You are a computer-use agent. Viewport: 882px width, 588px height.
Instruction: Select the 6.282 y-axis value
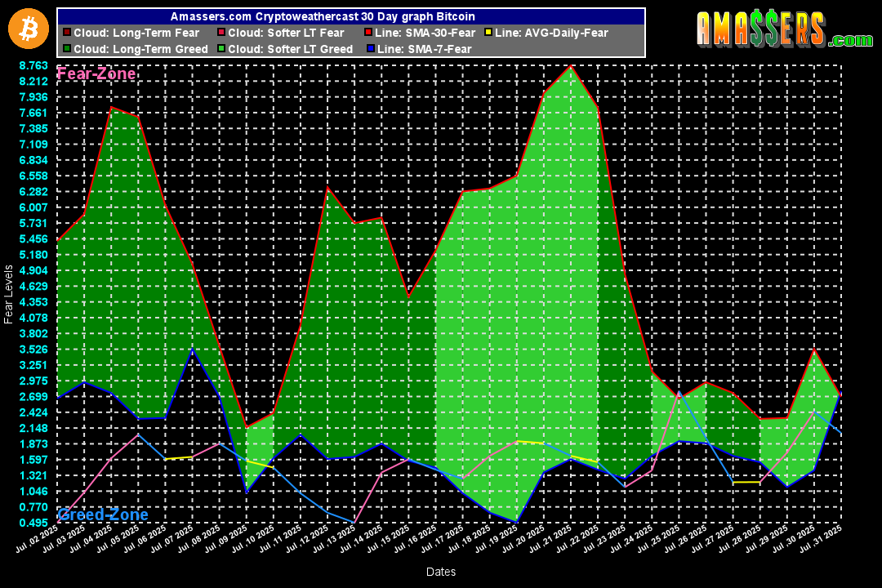[33, 191]
